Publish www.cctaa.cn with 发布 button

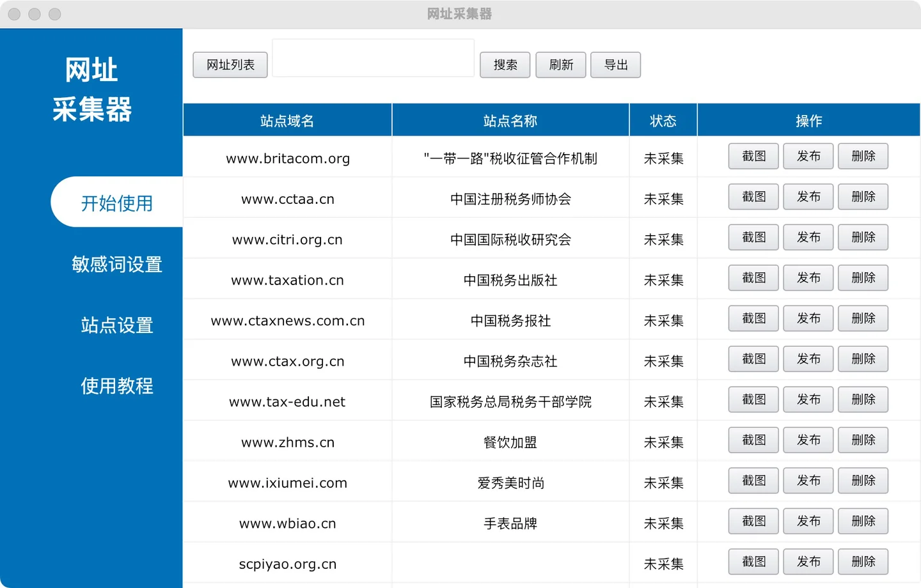[808, 197]
